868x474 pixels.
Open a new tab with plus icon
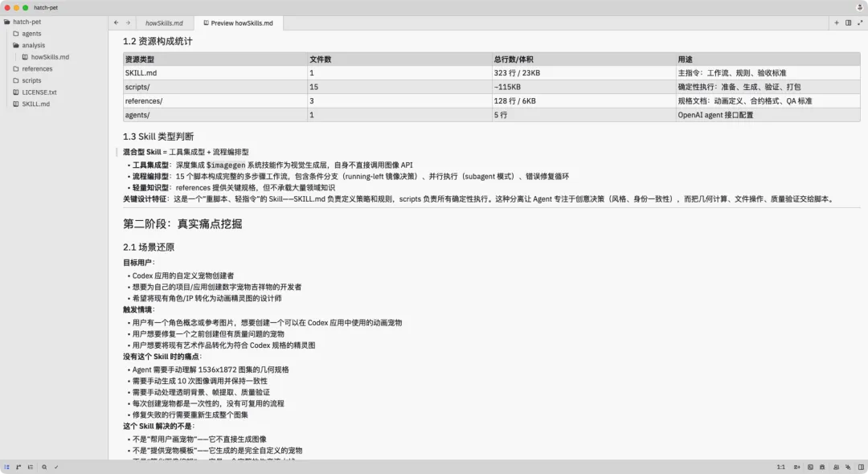click(x=837, y=22)
